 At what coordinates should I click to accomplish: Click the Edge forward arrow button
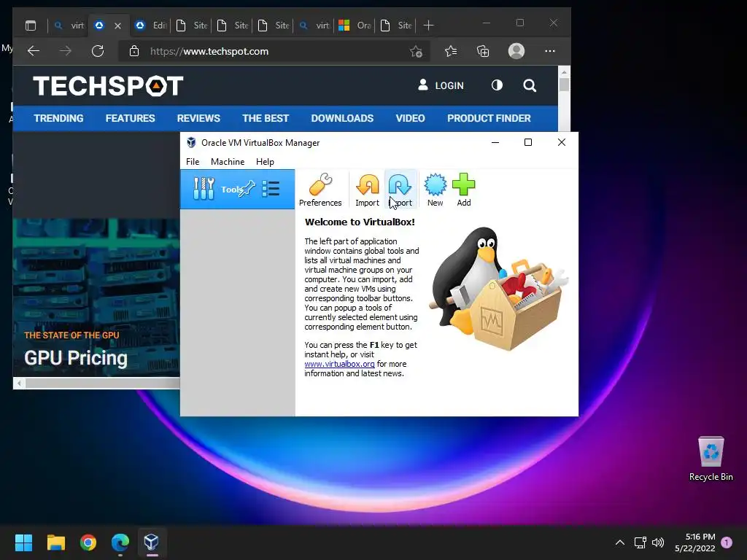(x=66, y=51)
